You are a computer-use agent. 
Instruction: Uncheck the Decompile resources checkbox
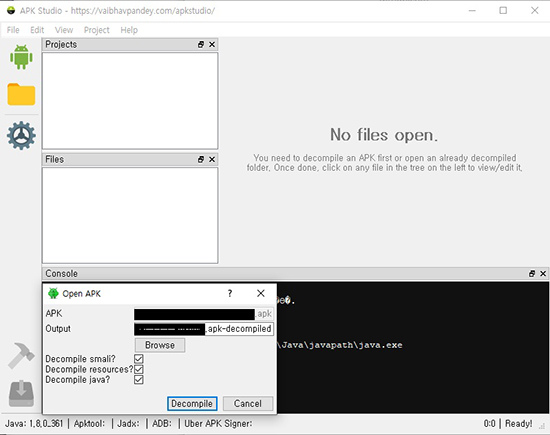click(x=139, y=369)
